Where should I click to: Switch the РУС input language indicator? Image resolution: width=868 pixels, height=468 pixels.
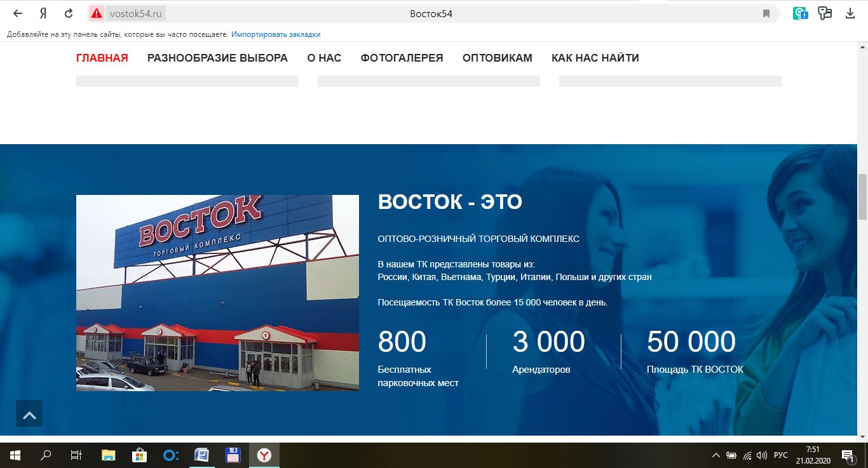tap(781, 455)
